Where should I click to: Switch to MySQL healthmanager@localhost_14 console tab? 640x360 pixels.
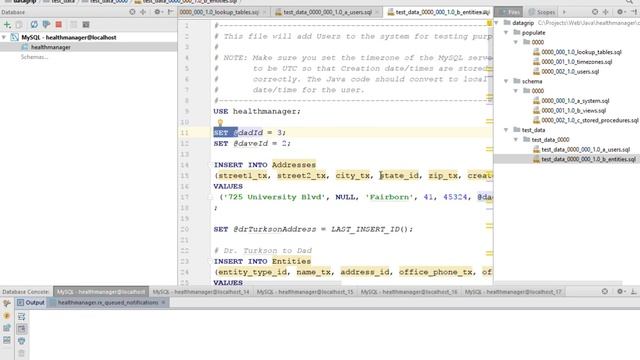pyautogui.click(x=201, y=292)
